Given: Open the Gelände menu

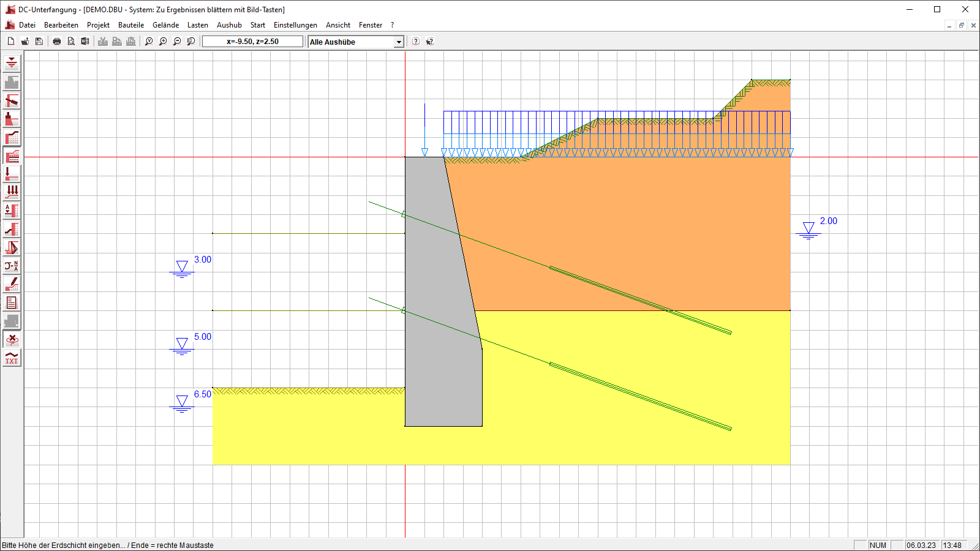Looking at the screenshot, I should [165, 25].
